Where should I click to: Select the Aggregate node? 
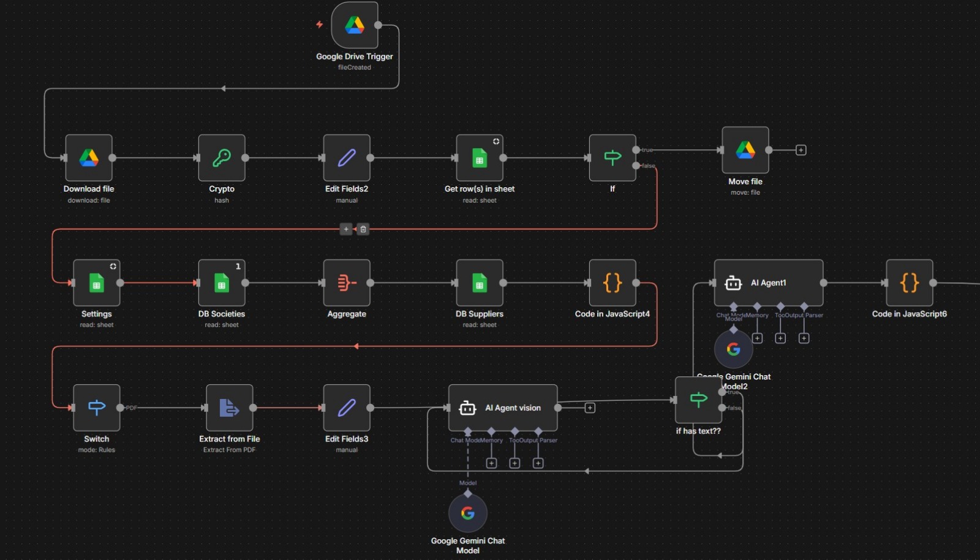tap(347, 283)
